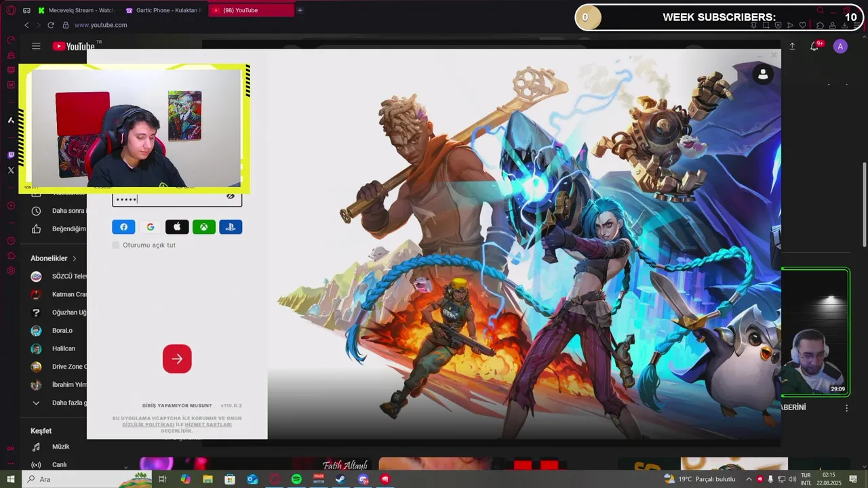Open Opera sidebar history clock icon
The width and height of the screenshot is (868, 488).
click(11, 241)
